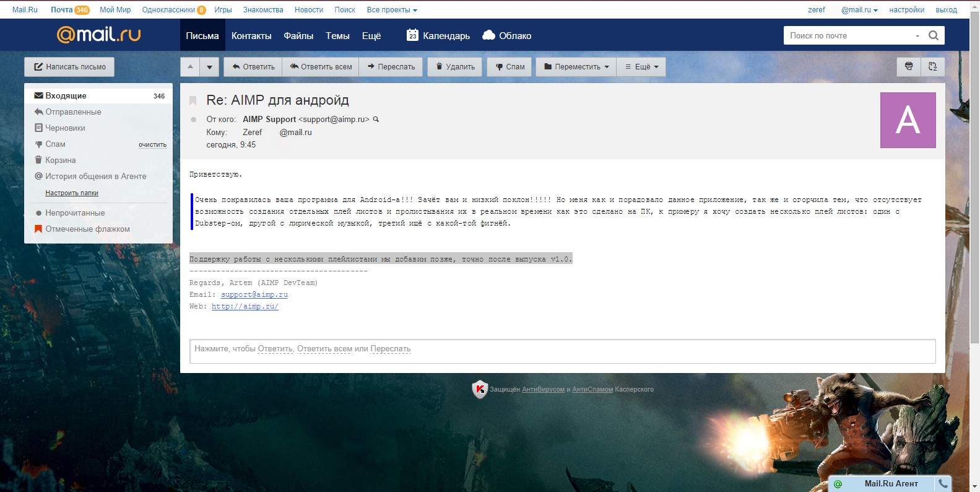Click the mail.ru logo
This screenshot has height=492, width=980.
click(x=98, y=35)
